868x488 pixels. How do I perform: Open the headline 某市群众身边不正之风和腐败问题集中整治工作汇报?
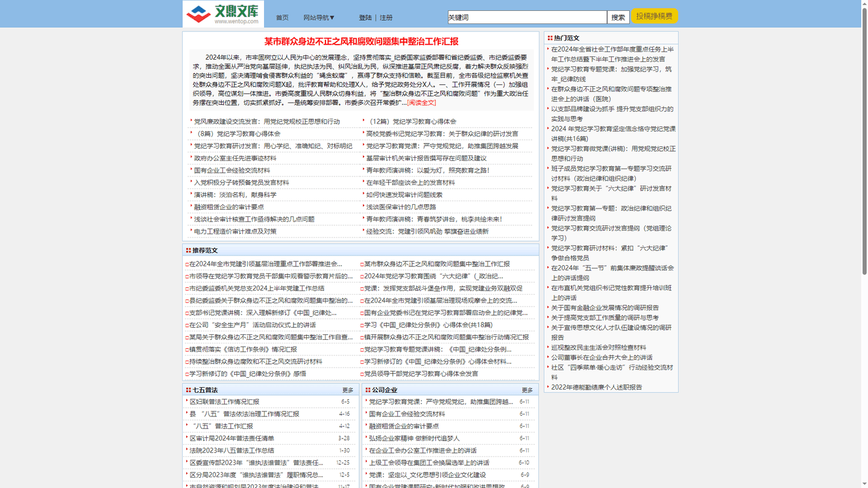pyautogui.click(x=361, y=42)
